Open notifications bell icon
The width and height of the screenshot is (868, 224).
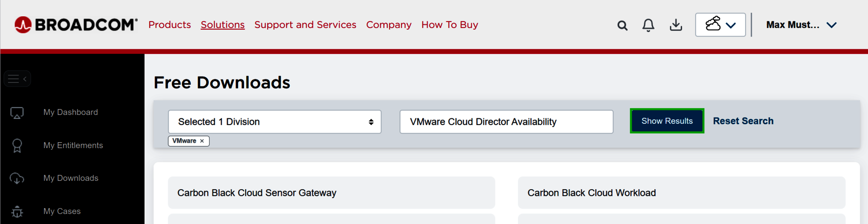(648, 25)
